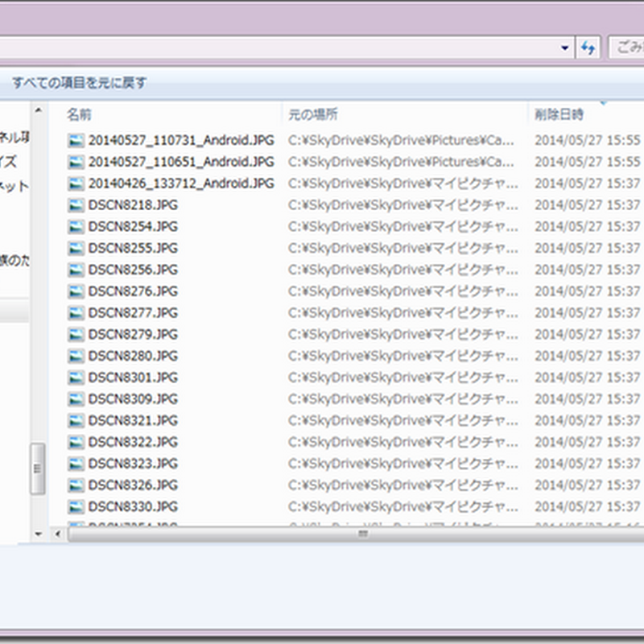Select file name DSCN8254.JPG
The height and width of the screenshot is (644, 644).
click(x=133, y=227)
